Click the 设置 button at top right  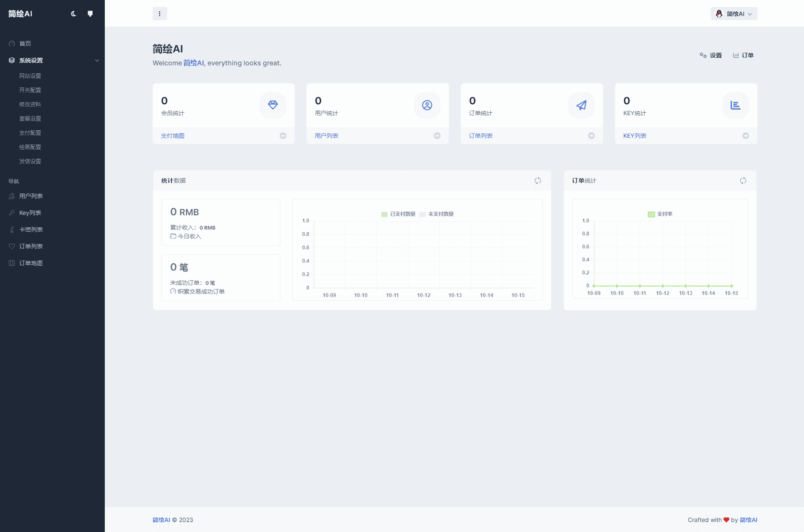click(x=711, y=55)
